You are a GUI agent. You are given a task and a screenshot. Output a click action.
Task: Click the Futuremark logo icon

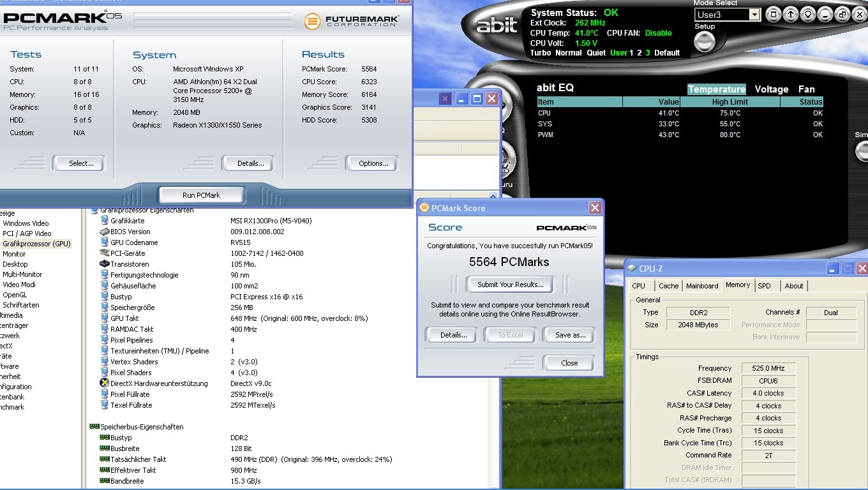[x=312, y=21]
